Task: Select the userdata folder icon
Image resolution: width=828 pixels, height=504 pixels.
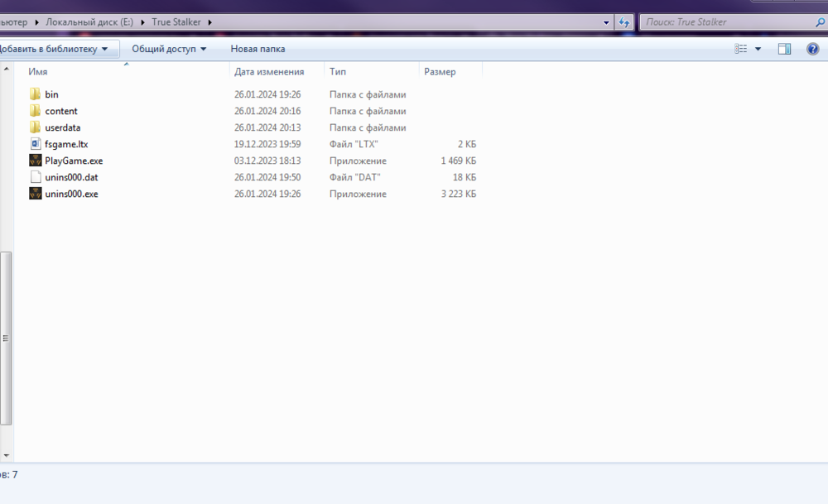Action: [x=35, y=127]
